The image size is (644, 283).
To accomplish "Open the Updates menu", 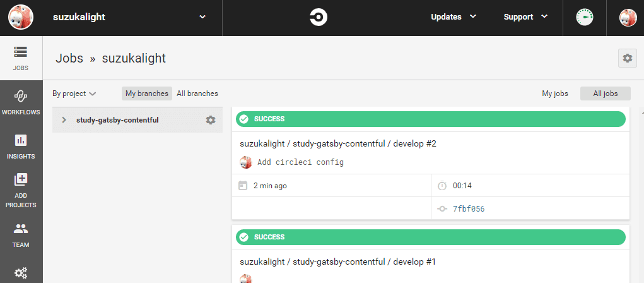I will [453, 17].
